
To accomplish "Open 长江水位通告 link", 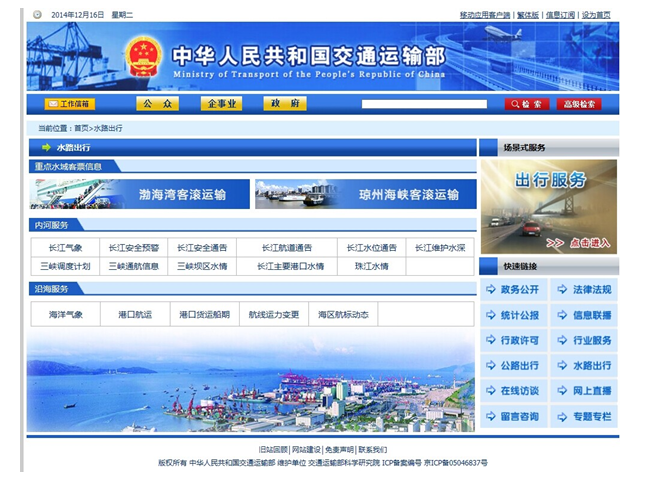I will (372, 248).
